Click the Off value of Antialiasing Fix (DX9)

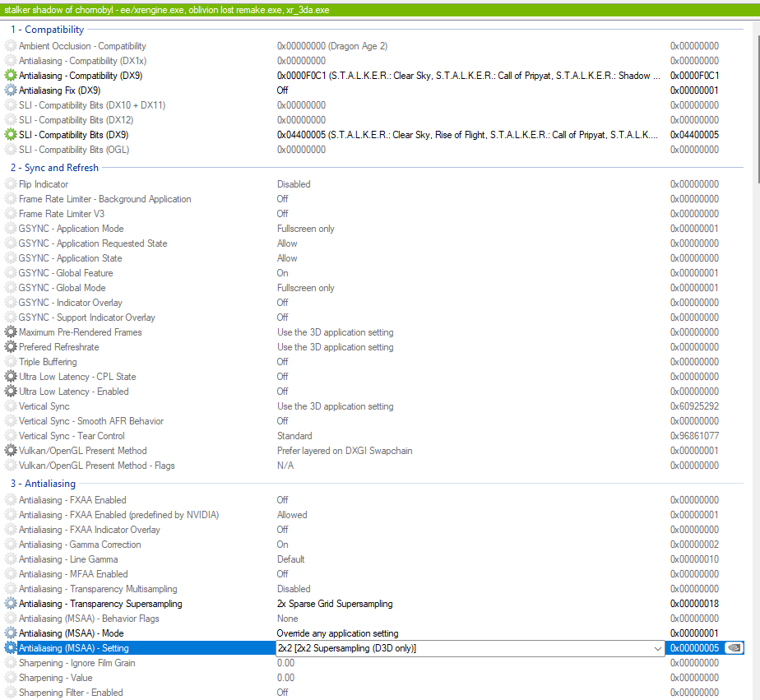tap(283, 90)
